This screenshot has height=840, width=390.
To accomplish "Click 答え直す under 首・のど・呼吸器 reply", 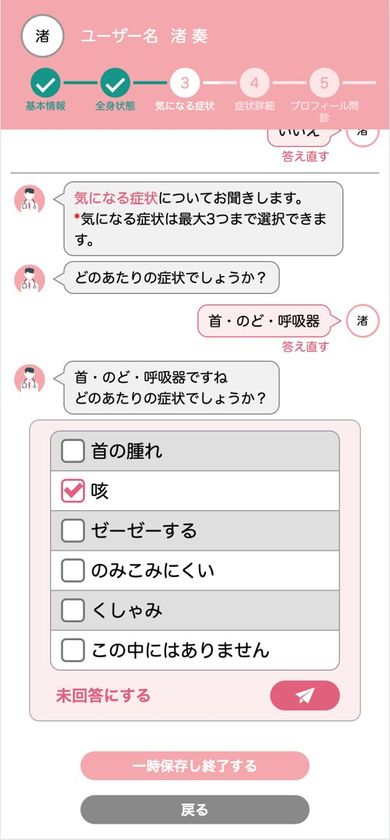I will [305, 347].
